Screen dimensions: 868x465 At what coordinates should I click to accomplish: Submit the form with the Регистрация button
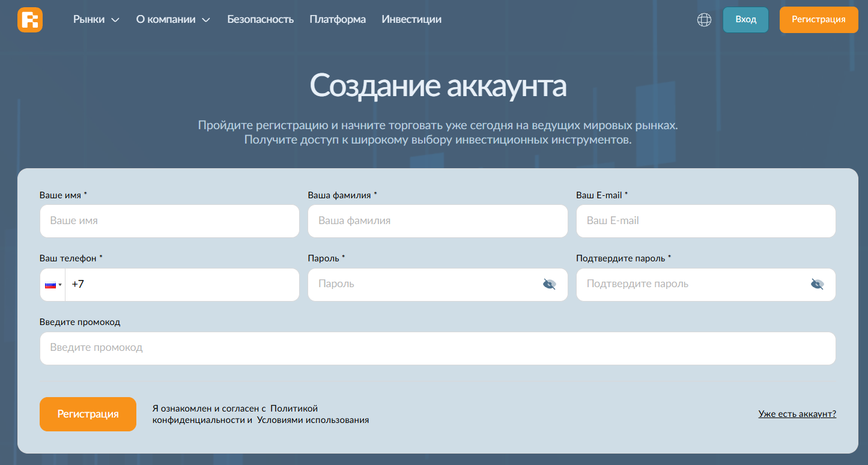(x=88, y=414)
